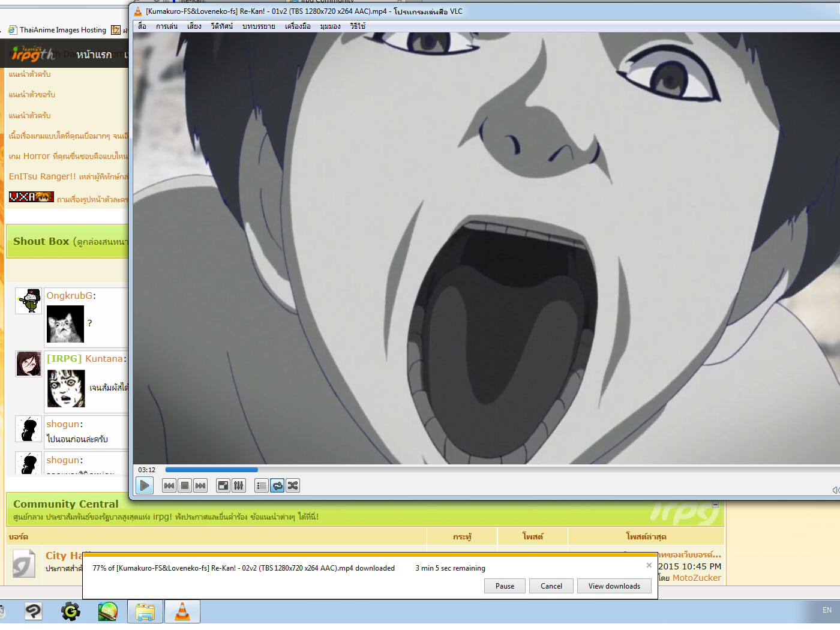The image size is (840, 630).
Task: Toggle VLC shuffle/random playback
Action: pyautogui.click(x=293, y=485)
